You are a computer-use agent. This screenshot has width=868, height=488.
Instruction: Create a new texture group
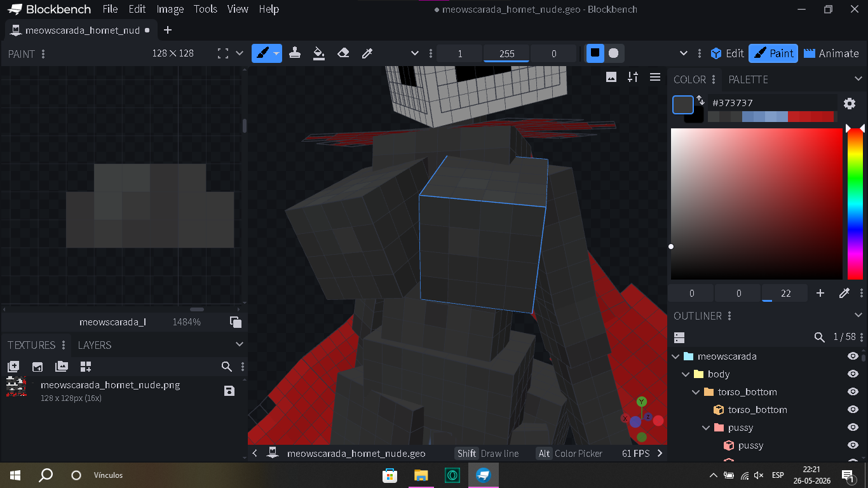[62, 367]
